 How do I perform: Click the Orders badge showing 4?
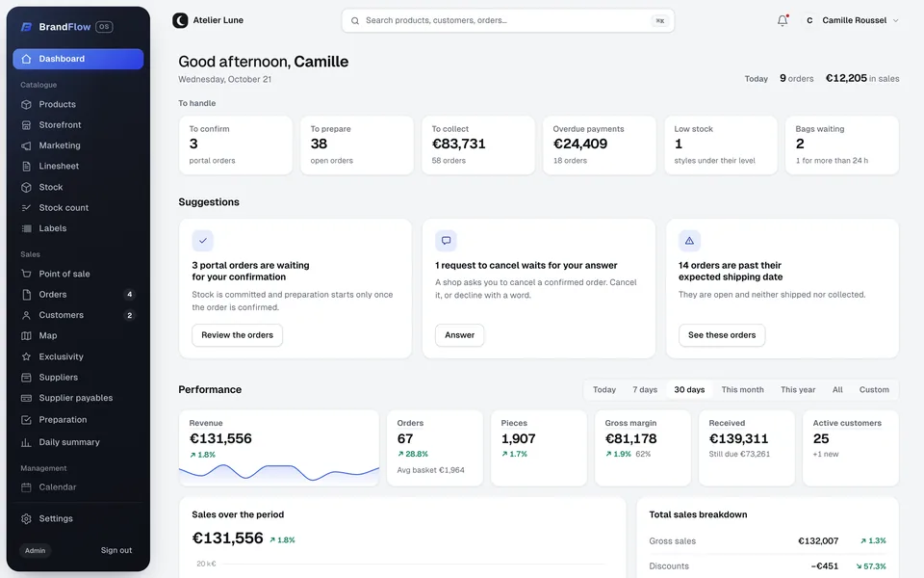pyautogui.click(x=130, y=295)
